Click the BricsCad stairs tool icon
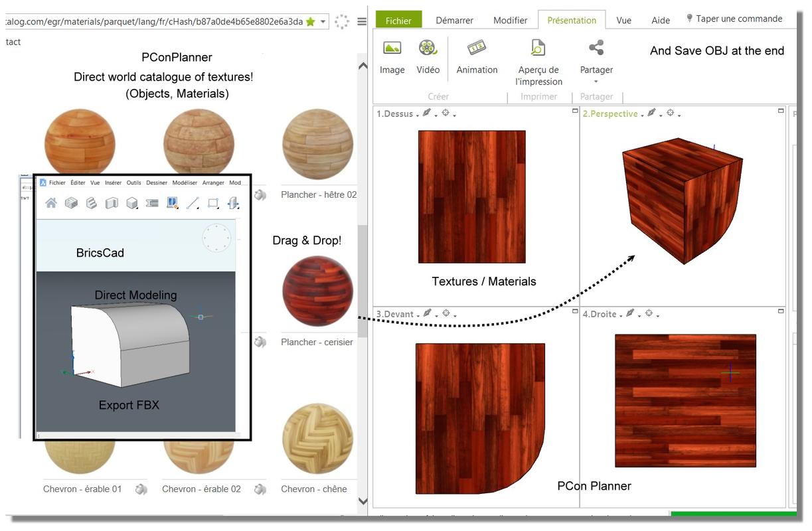Image resolution: width=812 pixels, height=531 pixels. click(92, 203)
